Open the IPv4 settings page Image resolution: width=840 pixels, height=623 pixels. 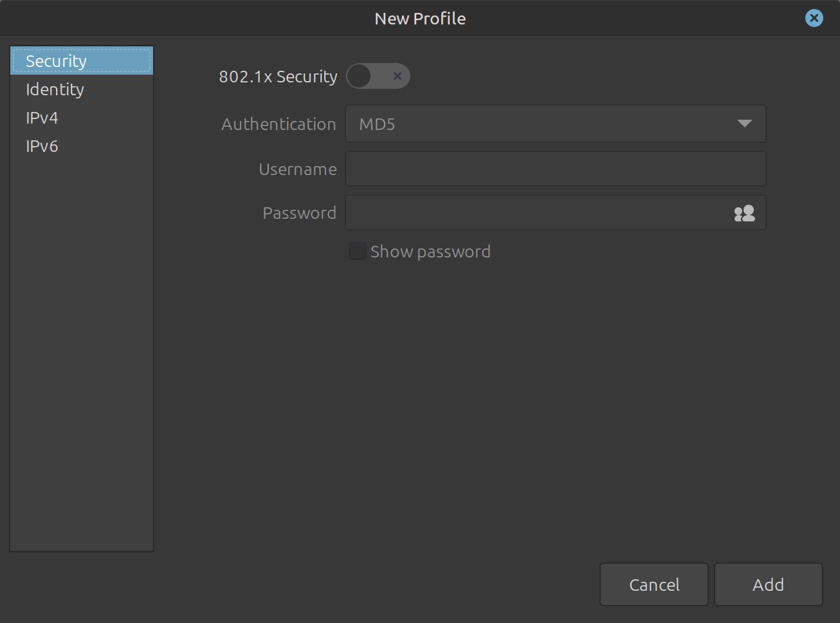click(x=42, y=118)
